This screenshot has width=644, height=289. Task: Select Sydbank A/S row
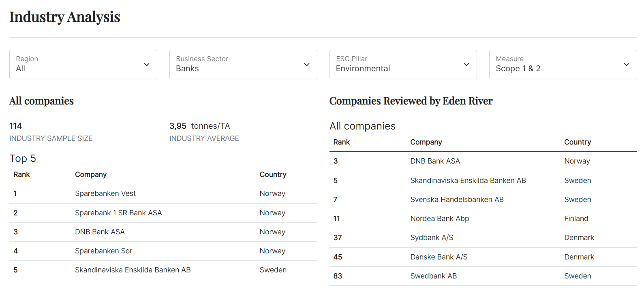(x=483, y=238)
